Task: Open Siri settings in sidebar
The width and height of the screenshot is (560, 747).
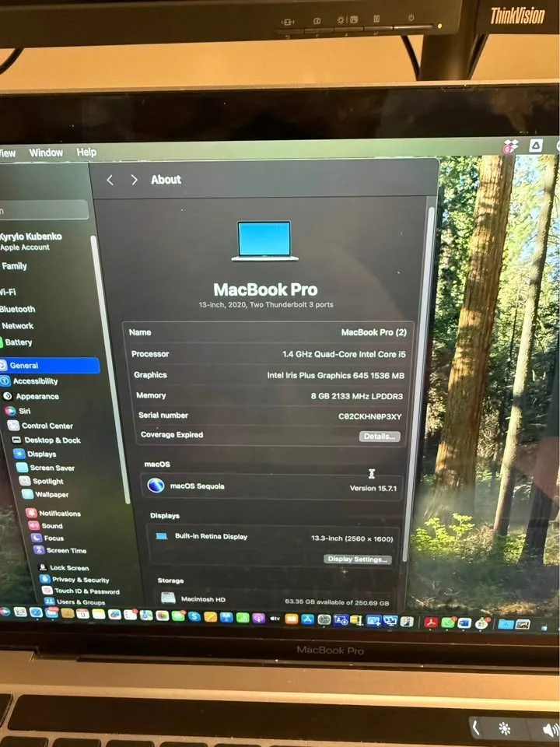Action: click(x=18, y=411)
